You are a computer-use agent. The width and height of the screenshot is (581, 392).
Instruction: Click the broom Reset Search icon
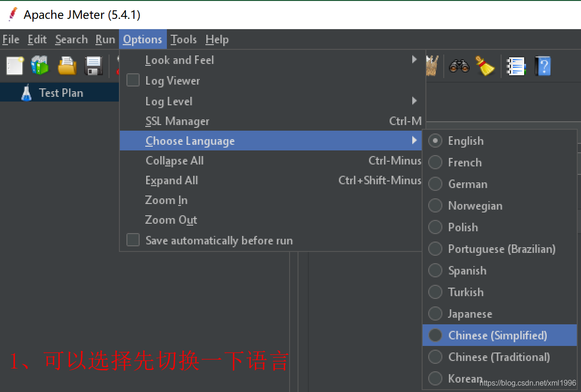pos(485,66)
